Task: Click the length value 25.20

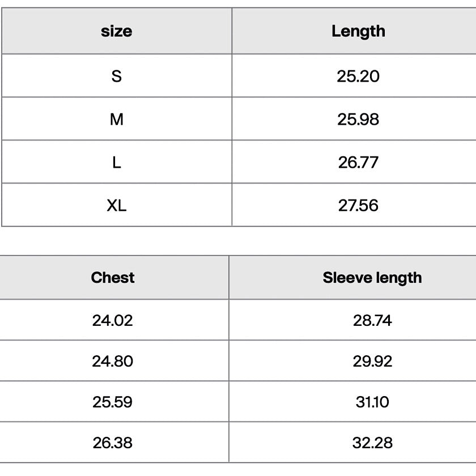Action: click(358, 76)
